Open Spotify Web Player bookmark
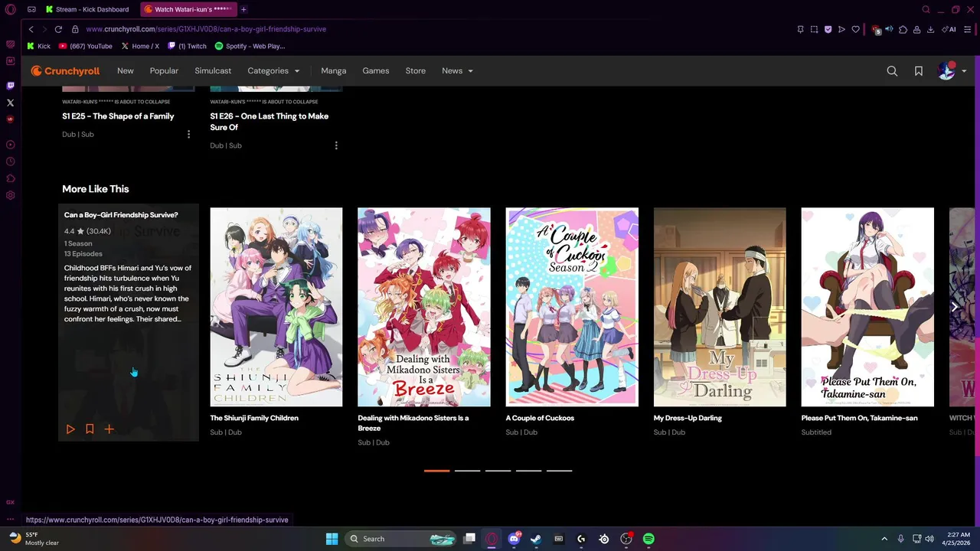The width and height of the screenshot is (980, 551). (250, 46)
